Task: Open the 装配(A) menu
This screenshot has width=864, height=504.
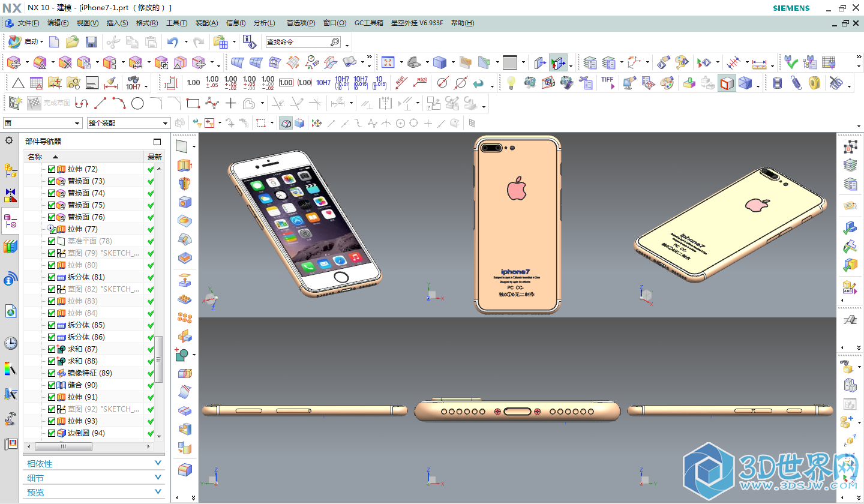Action: [207, 23]
